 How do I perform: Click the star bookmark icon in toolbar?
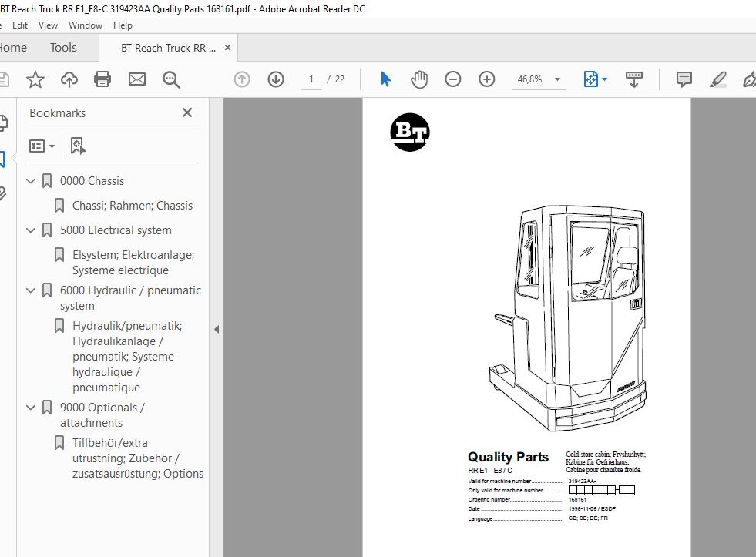(35, 79)
